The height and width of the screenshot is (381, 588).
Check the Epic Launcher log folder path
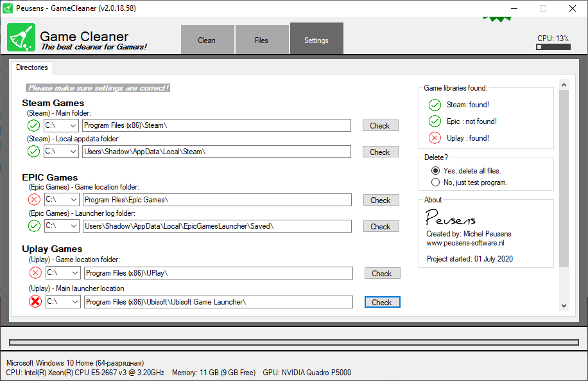[381, 226]
